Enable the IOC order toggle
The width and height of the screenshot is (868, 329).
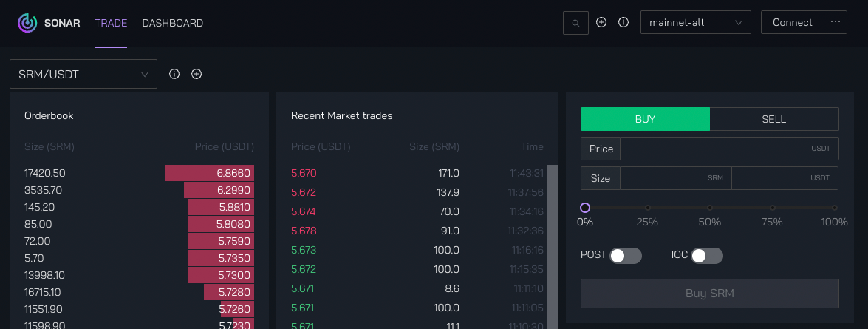pos(706,255)
